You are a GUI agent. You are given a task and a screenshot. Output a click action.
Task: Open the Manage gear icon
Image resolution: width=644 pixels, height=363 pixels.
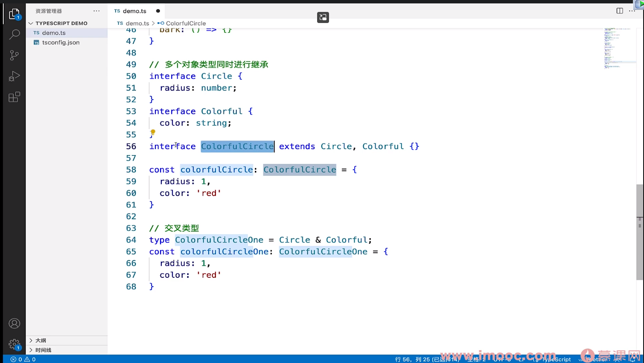tap(14, 344)
